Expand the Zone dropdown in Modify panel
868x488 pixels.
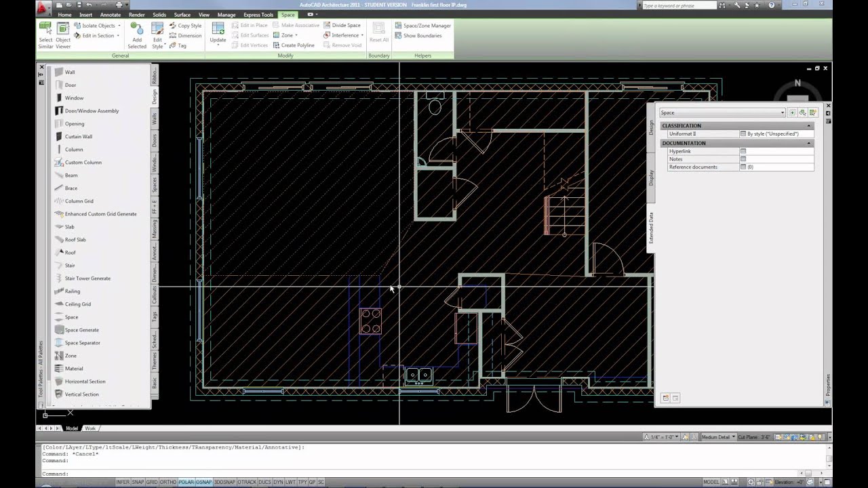pos(296,35)
